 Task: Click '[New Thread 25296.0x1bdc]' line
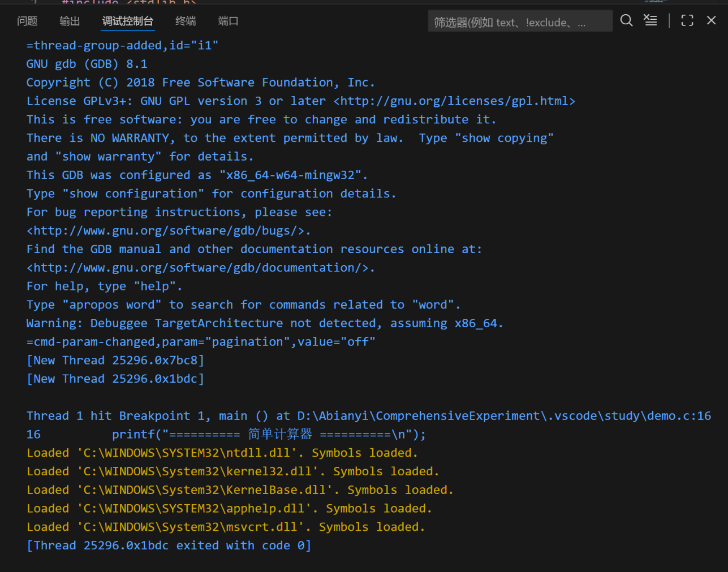115,379
